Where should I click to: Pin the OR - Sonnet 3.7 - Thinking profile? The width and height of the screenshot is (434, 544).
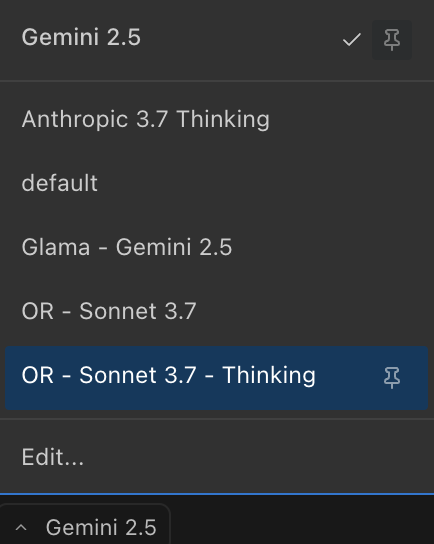tap(392, 377)
